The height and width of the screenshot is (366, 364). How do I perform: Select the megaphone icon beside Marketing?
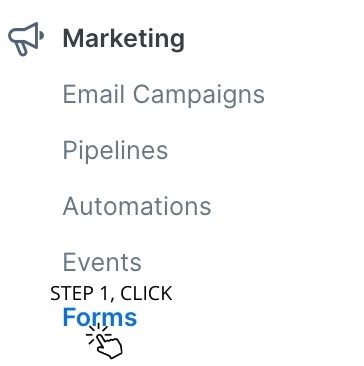coord(26,39)
